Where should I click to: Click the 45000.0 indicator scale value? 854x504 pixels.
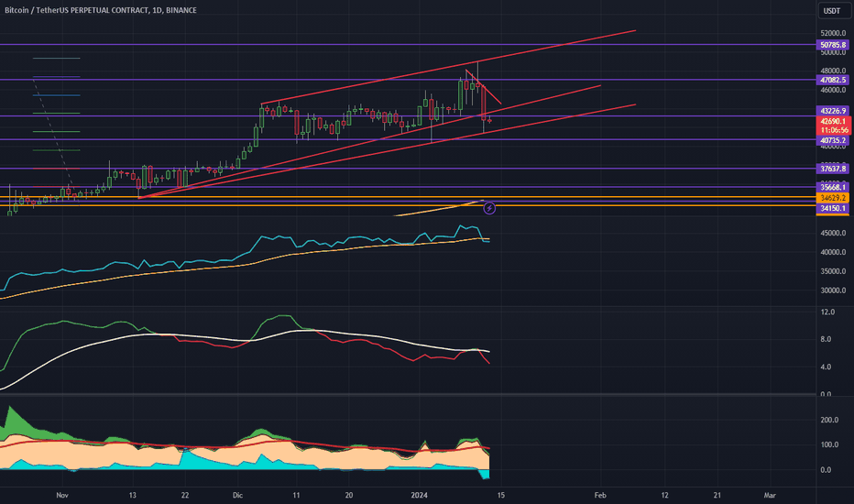[833, 233]
